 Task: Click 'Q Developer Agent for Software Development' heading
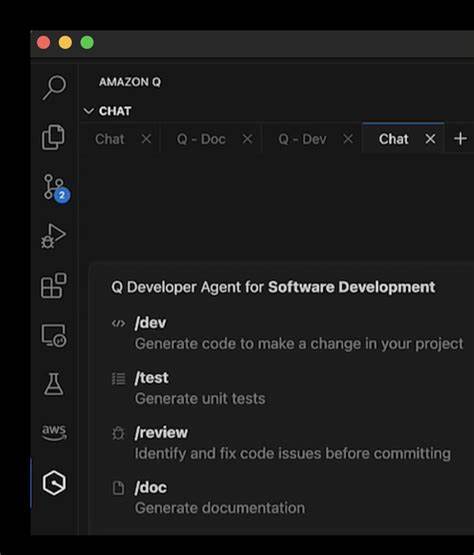pos(273,287)
